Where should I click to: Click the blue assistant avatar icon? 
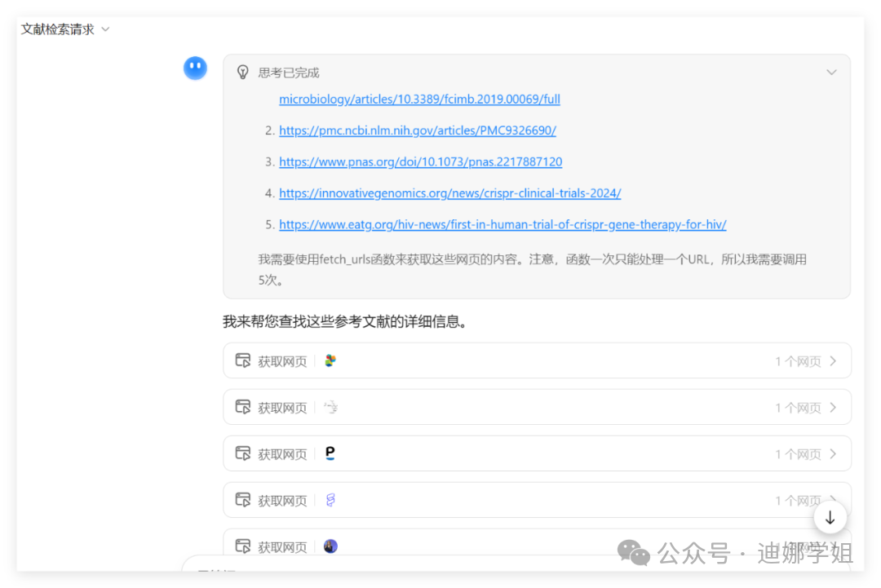point(195,68)
